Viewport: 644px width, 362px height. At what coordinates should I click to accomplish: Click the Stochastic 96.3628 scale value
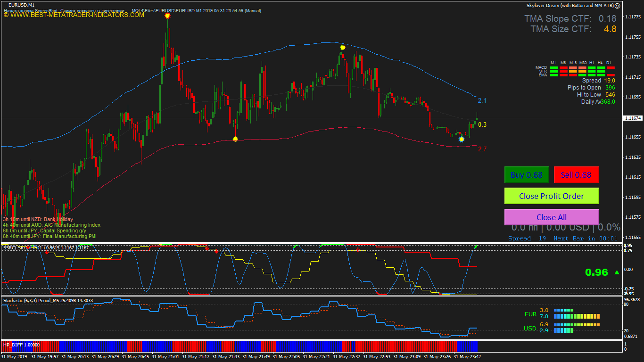tap(633, 299)
